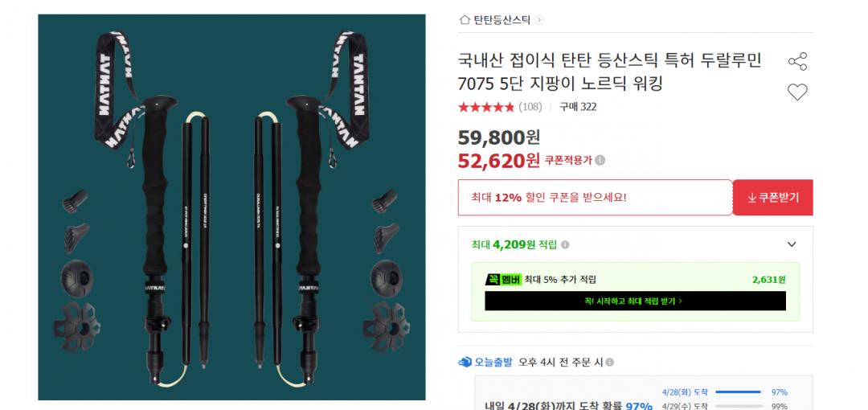Click the download arrow on 쿠폰받기

pos(751,198)
